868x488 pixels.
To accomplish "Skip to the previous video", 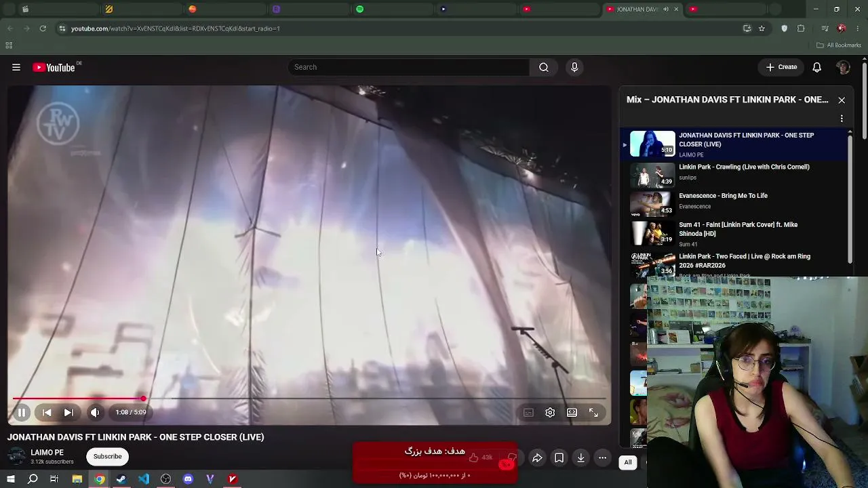I will 47,412.
